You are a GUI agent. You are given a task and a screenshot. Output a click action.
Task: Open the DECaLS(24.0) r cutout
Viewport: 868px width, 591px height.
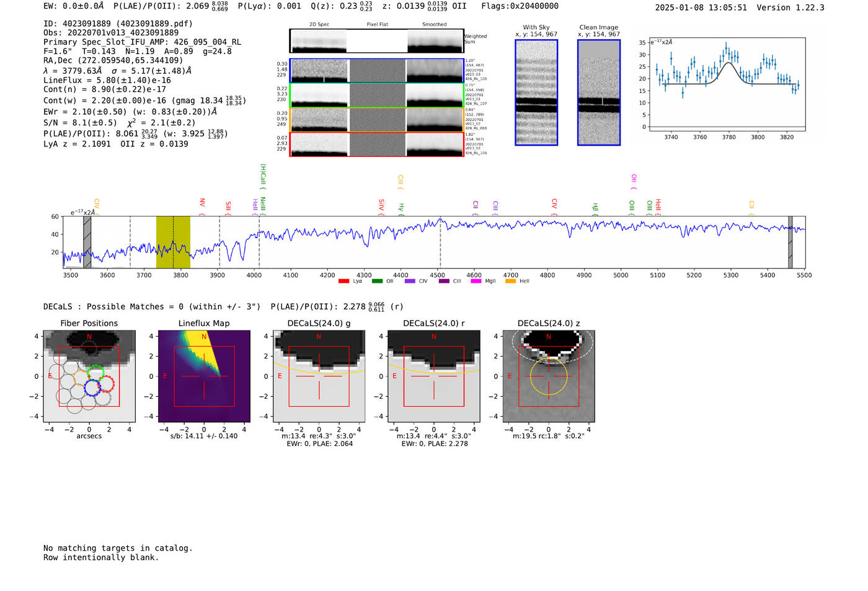click(433, 376)
